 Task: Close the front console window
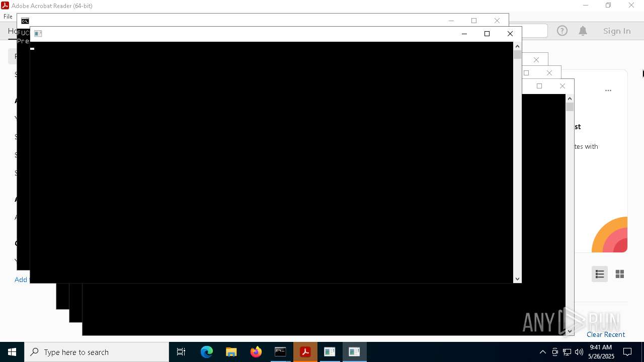[510, 34]
